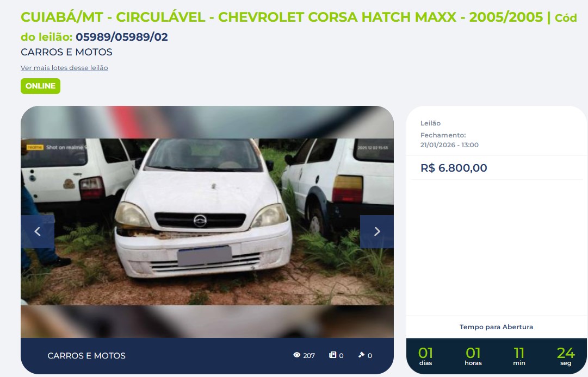Click the Fechamento date 21/01/2026 - 13:00
This screenshot has height=377, width=588.
[x=449, y=145]
